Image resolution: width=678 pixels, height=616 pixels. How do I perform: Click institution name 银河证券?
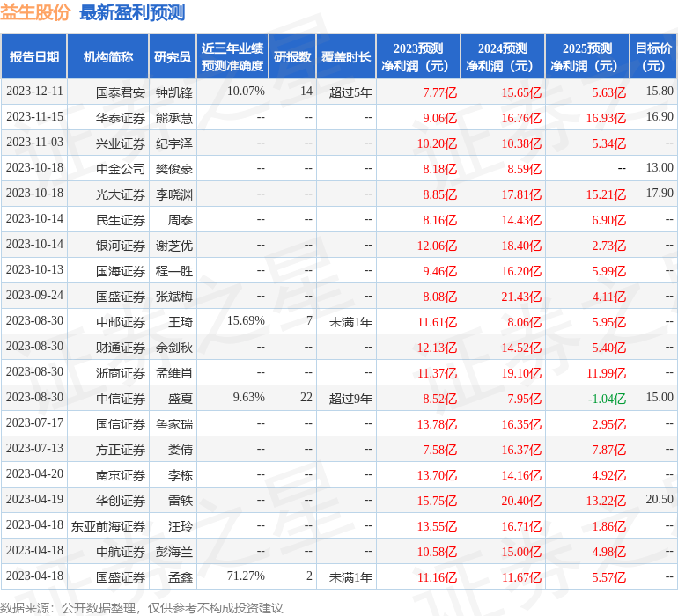pyautogui.click(x=121, y=246)
